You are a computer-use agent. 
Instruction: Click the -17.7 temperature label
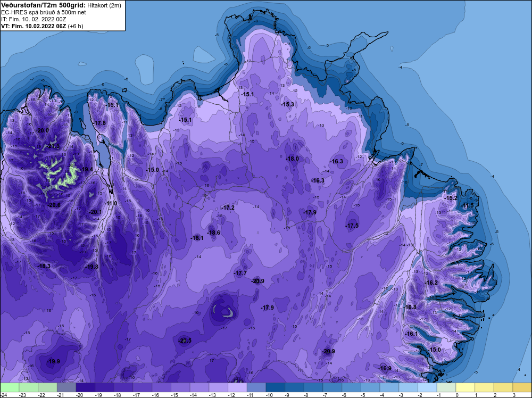(240, 273)
